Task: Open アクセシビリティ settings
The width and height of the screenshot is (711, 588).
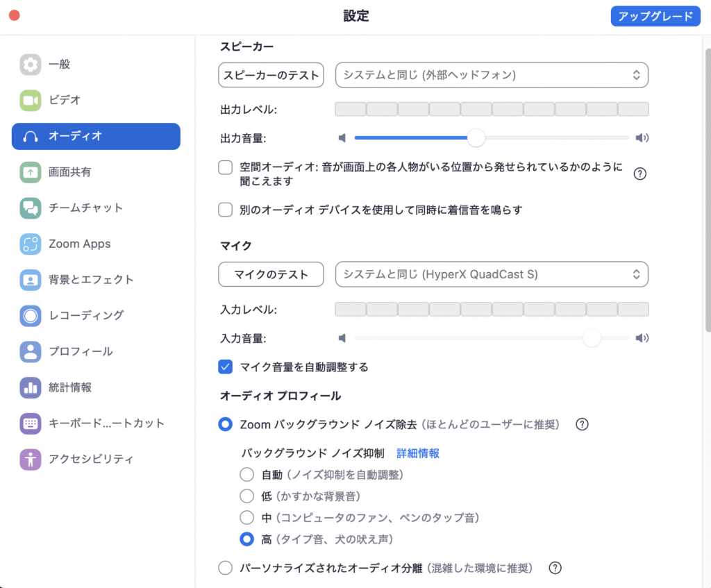Action: (96, 460)
